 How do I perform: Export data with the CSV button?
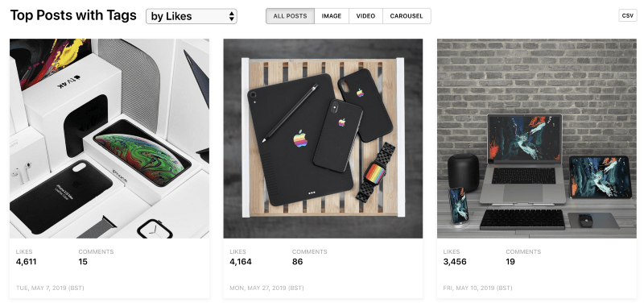pyautogui.click(x=628, y=15)
